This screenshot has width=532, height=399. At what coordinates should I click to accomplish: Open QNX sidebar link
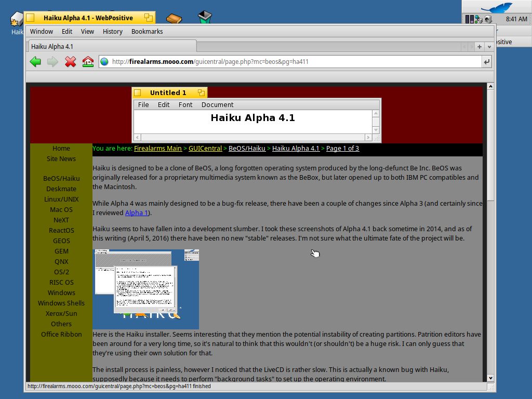(61, 262)
